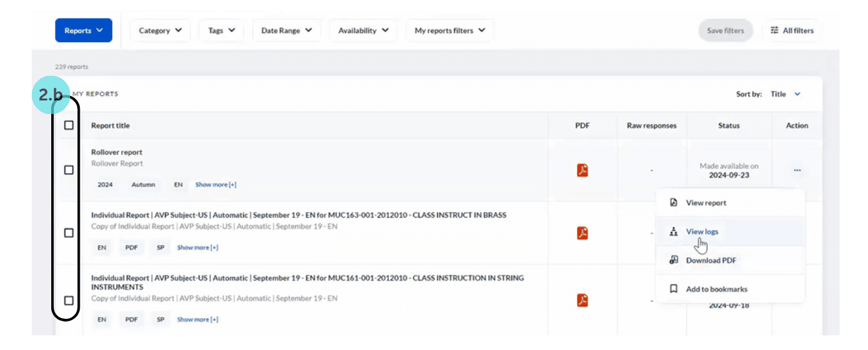Image resolution: width=868 pixels, height=350 pixels.
Task: Expand the Tags filter dropdown
Action: pyautogui.click(x=221, y=30)
